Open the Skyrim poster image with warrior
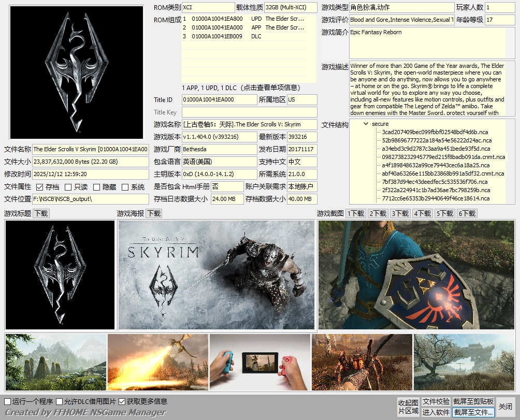The width and height of the screenshot is (520, 420). point(216,275)
